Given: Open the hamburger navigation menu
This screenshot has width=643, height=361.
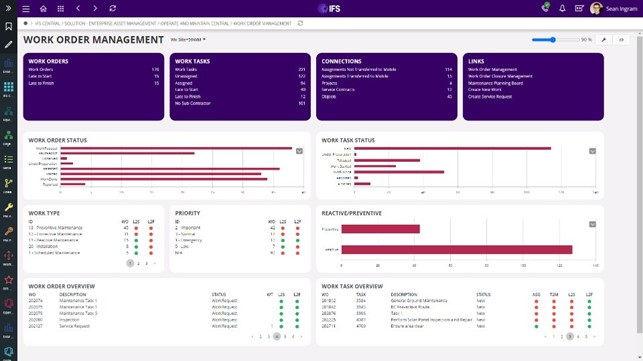Looking at the screenshot, I should click(x=26, y=9).
